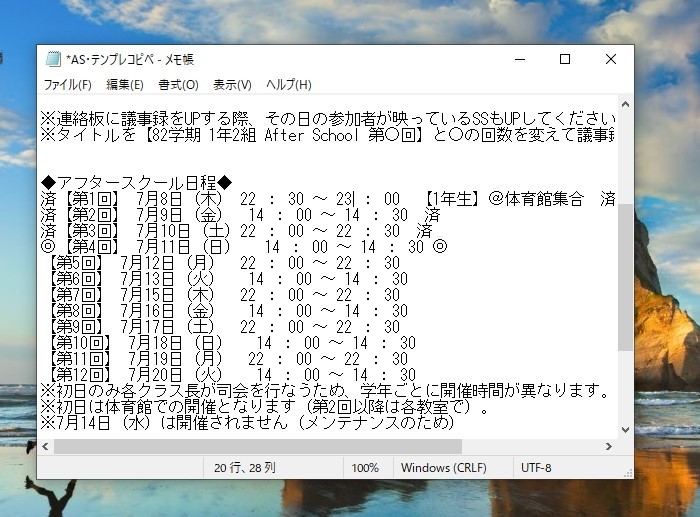
Task: Click the 済 mark at start of 第1回 line
Action: (48, 199)
